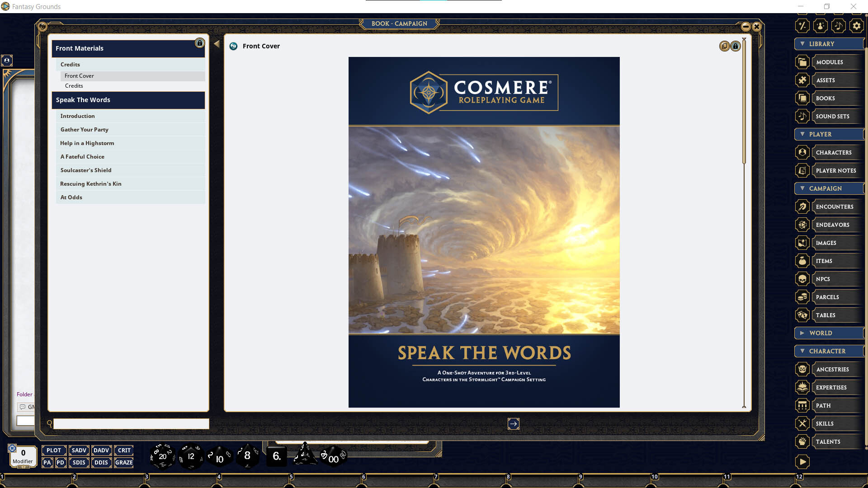The width and height of the screenshot is (868, 488).
Task: Unlock the Front Materials panel
Action: [199, 43]
